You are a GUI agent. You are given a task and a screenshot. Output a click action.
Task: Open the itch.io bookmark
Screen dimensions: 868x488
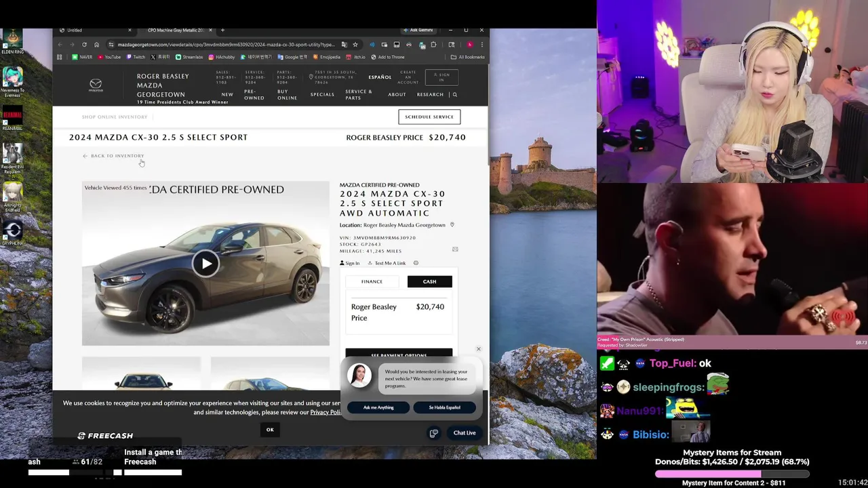[x=356, y=57]
